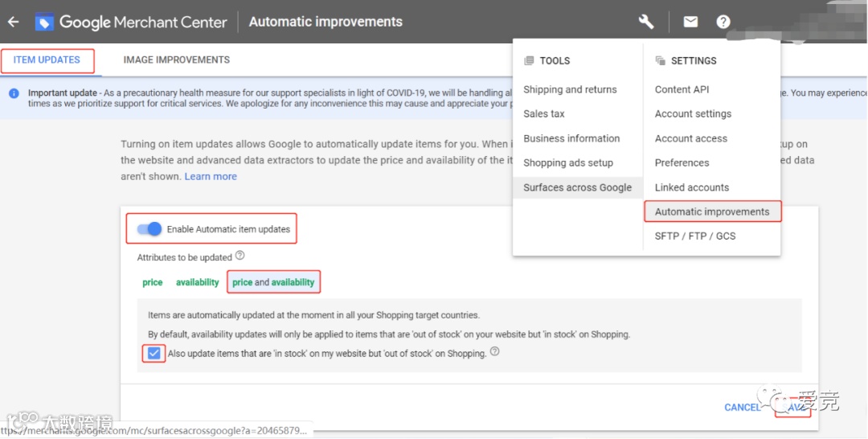Click the 'Important update' bold text
Screen dimensions: 868x439
pos(63,93)
